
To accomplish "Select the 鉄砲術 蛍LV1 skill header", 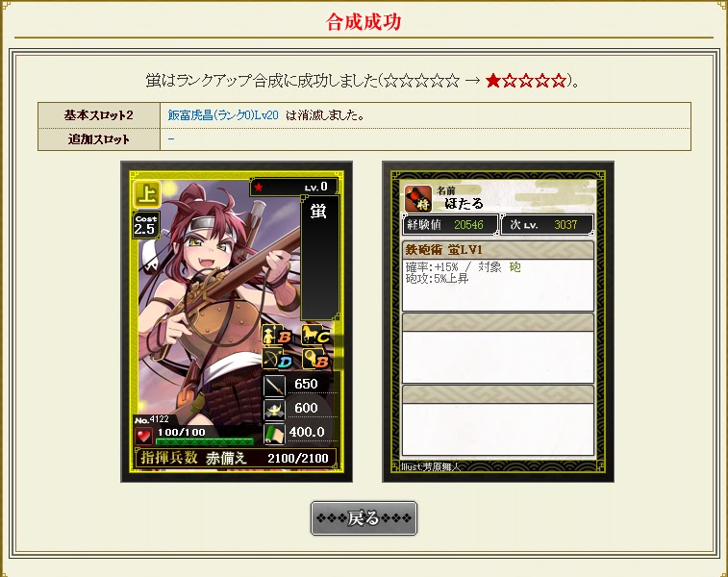I will 498,250.
